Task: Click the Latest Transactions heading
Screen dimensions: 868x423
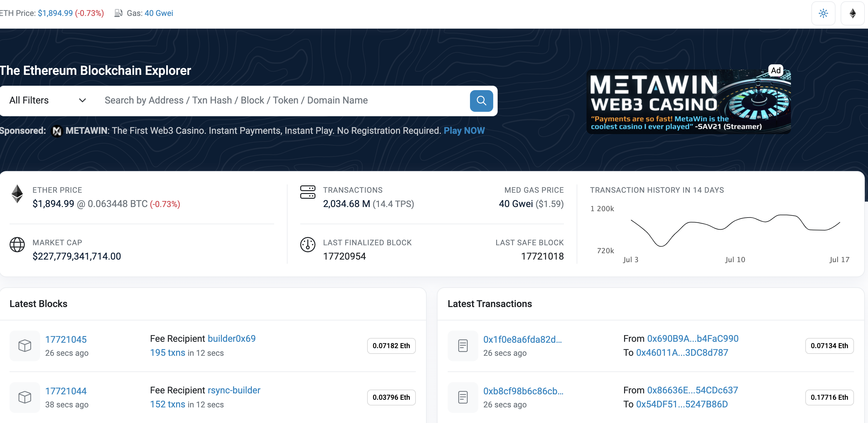Action: (x=490, y=304)
